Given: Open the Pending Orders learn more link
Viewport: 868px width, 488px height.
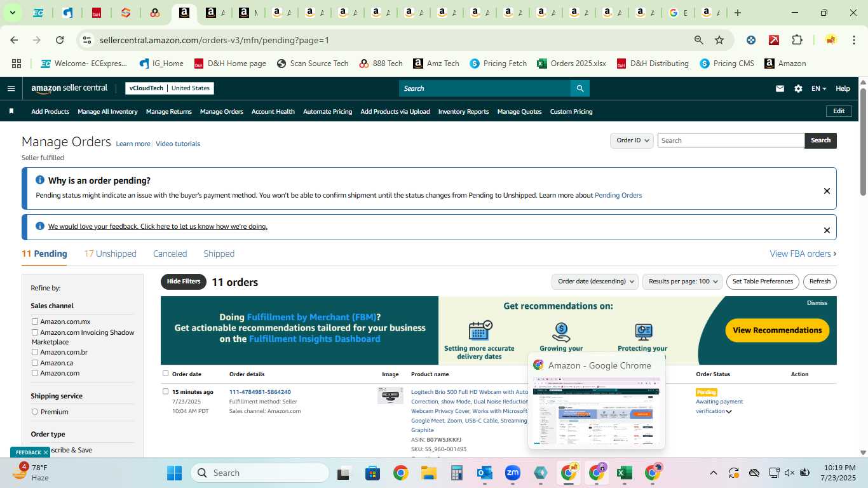Looking at the screenshot, I should 618,195.
